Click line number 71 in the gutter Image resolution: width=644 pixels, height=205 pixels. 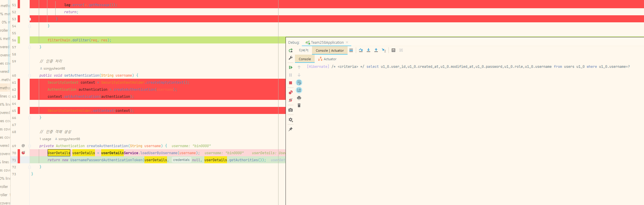14,160
